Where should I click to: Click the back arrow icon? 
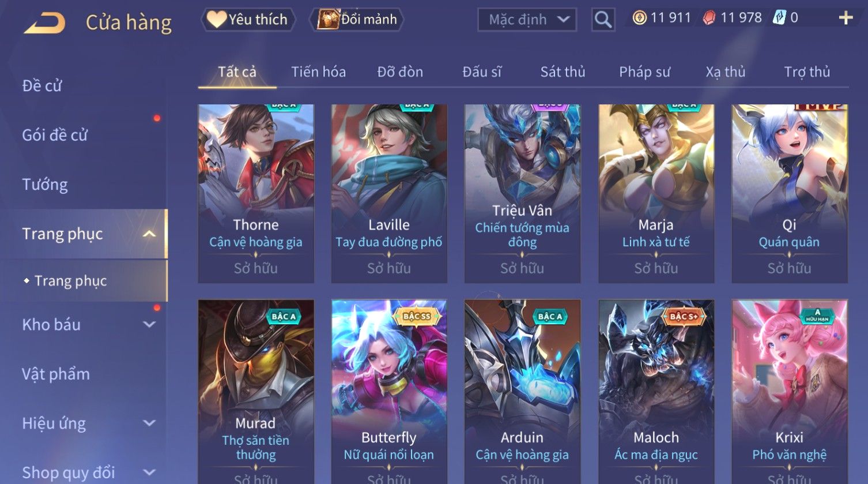click(44, 23)
